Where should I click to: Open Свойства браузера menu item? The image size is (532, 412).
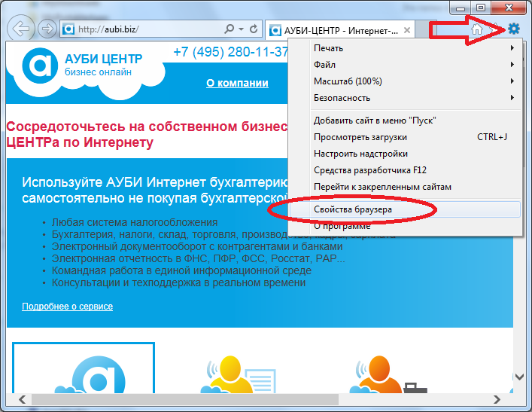[405, 209]
